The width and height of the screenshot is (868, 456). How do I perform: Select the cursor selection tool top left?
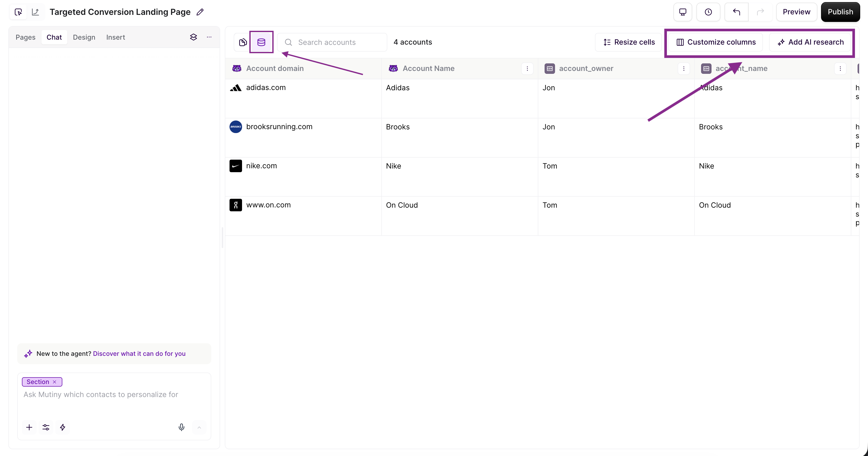pyautogui.click(x=18, y=12)
